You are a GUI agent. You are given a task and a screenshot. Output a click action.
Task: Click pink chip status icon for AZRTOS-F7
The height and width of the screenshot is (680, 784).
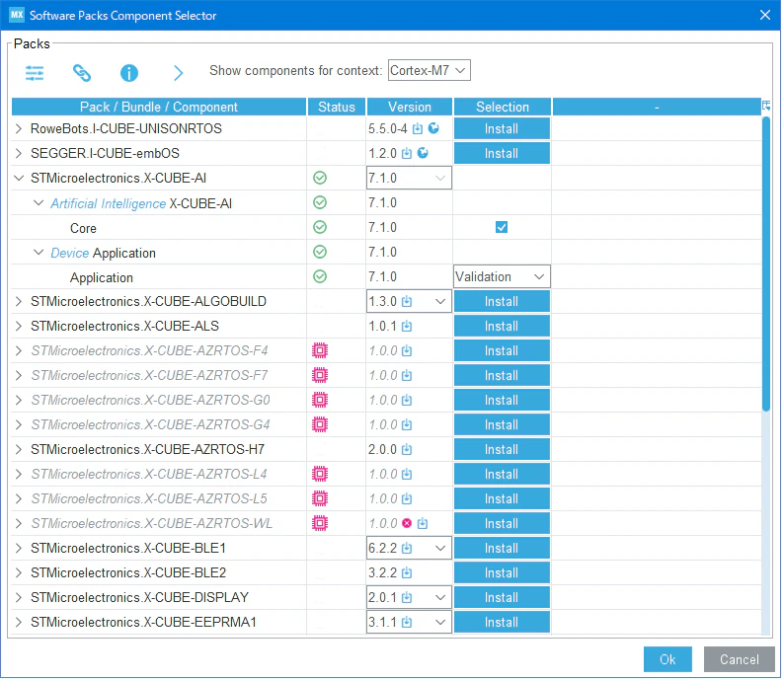coord(320,375)
